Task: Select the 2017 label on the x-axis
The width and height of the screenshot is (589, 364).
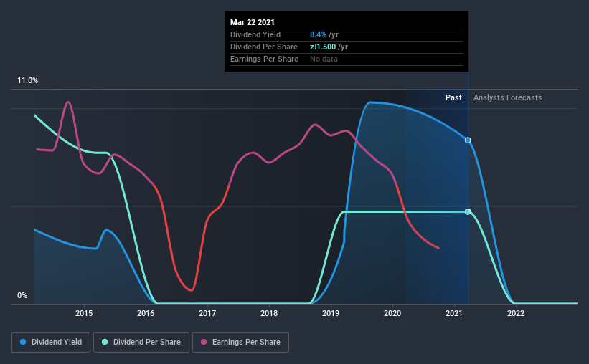Action: pyautogui.click(x=207, y=313)
